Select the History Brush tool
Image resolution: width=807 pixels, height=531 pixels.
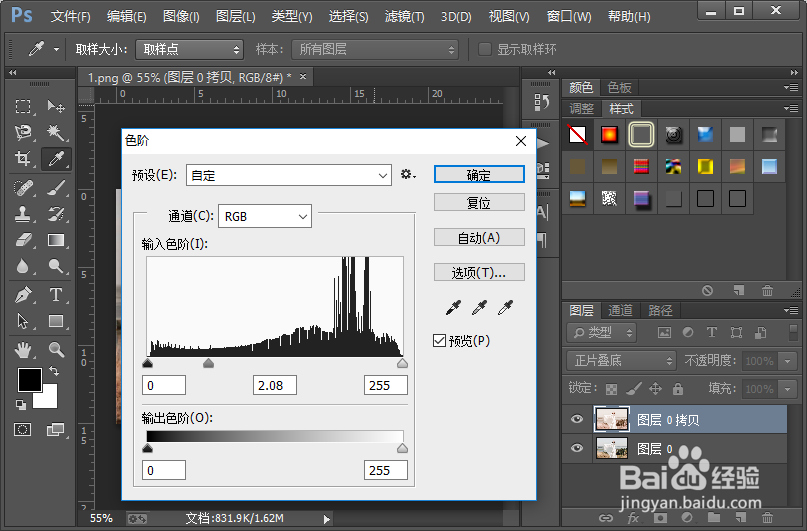tap(56, 214)
